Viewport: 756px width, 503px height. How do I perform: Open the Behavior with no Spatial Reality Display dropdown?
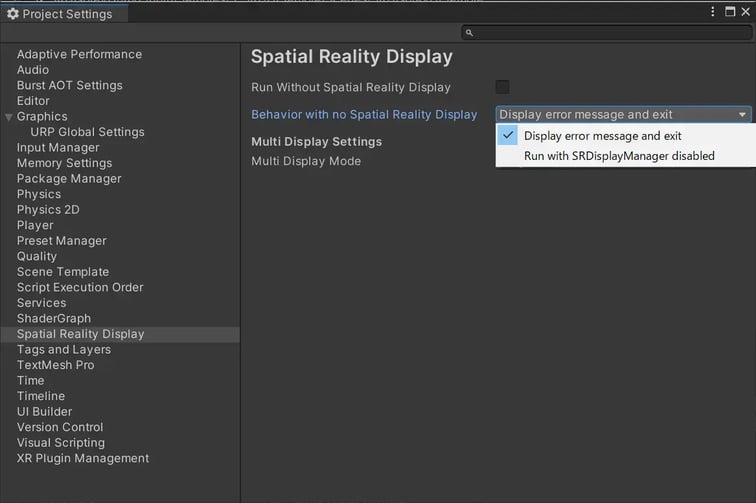click(623, 114)
